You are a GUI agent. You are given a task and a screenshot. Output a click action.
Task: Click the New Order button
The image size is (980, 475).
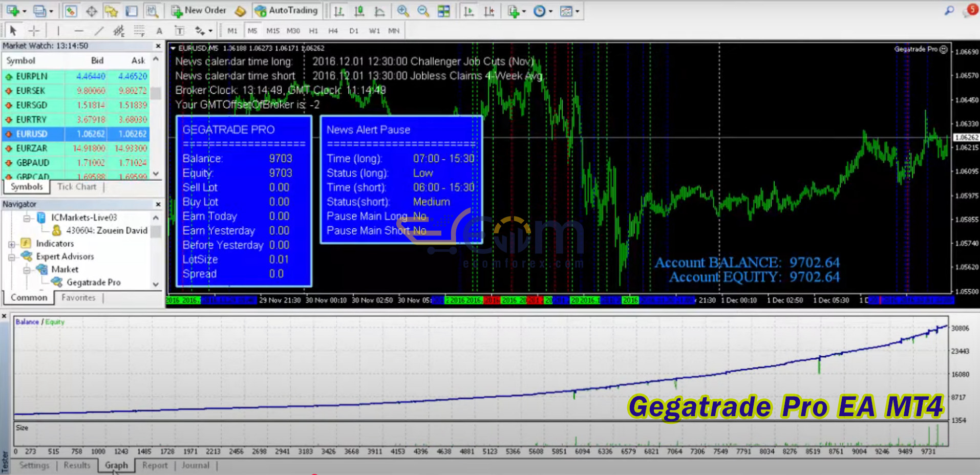[199, 11]
